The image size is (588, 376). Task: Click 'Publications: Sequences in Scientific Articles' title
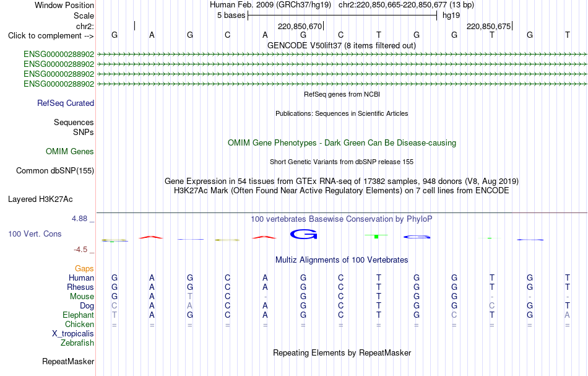342,113
